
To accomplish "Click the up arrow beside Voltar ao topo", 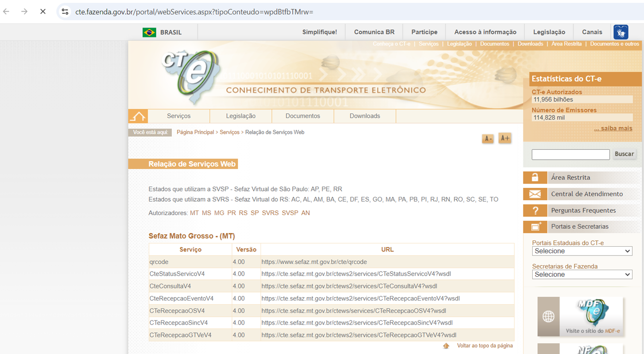I will pos(446,346).
